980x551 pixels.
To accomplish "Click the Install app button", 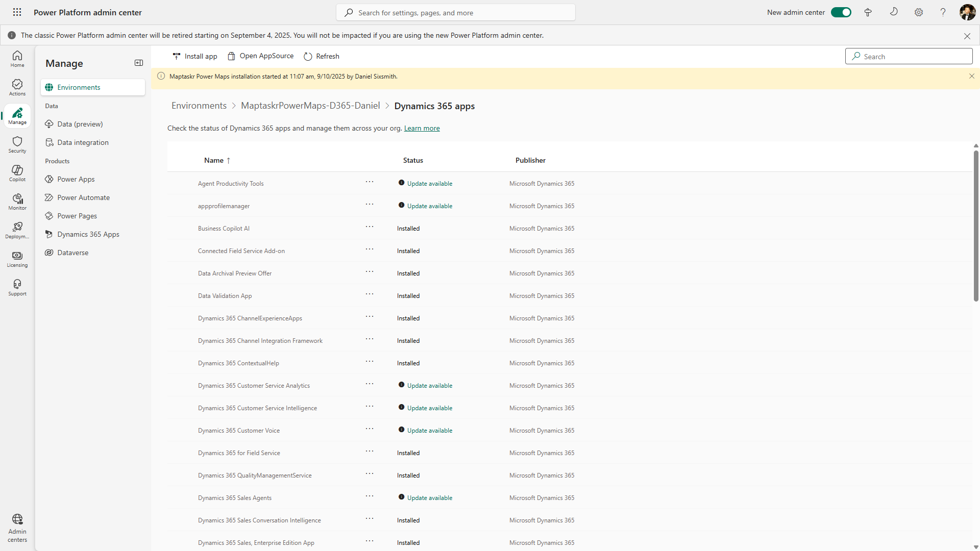I will [195, 56].
